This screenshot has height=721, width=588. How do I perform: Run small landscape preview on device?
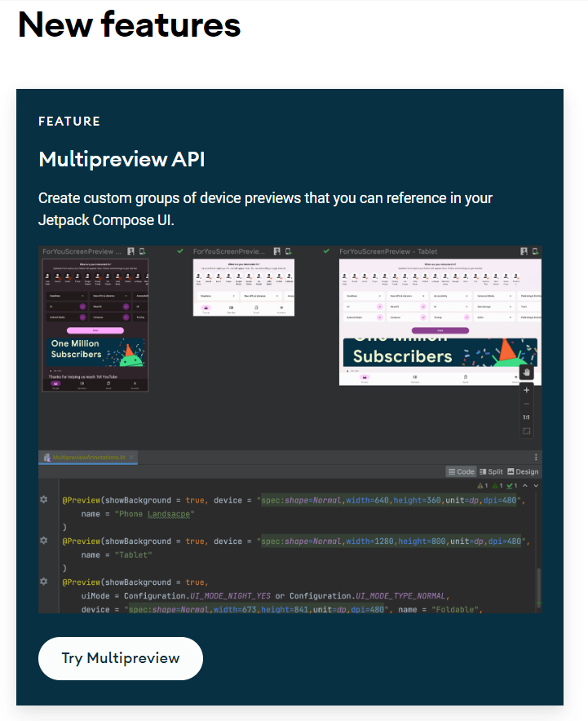click(288, 251)
